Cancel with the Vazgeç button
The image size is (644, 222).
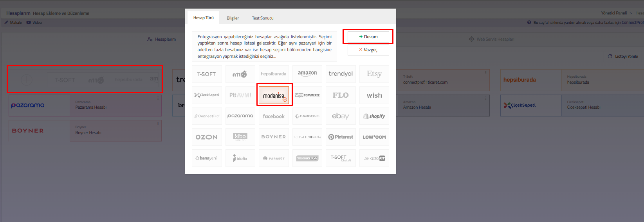(x=368, y=50)
